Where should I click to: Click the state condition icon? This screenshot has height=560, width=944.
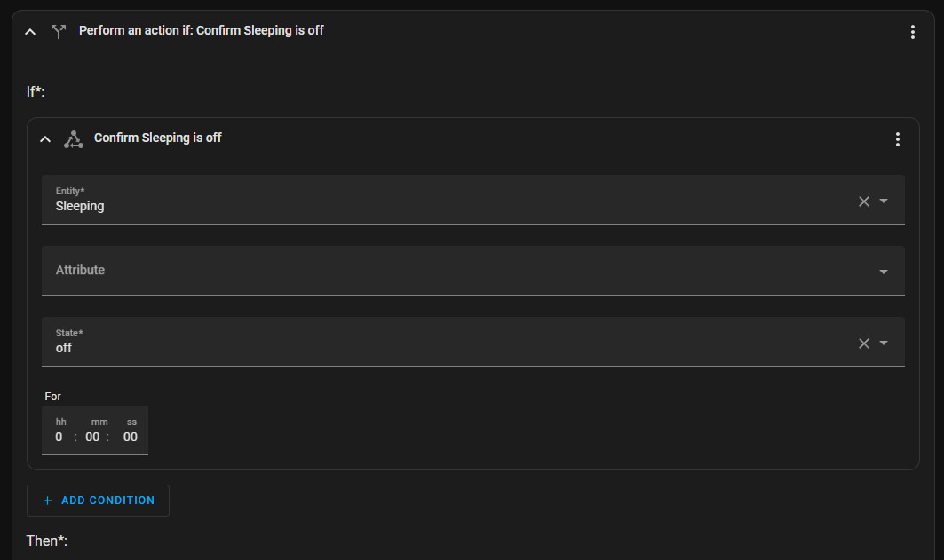[74, 138]
